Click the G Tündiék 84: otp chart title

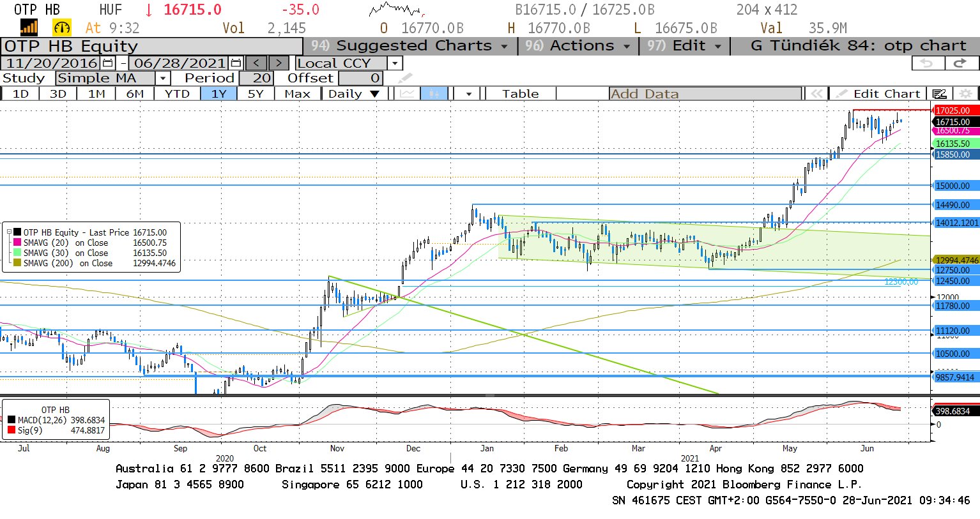point(858,46)
